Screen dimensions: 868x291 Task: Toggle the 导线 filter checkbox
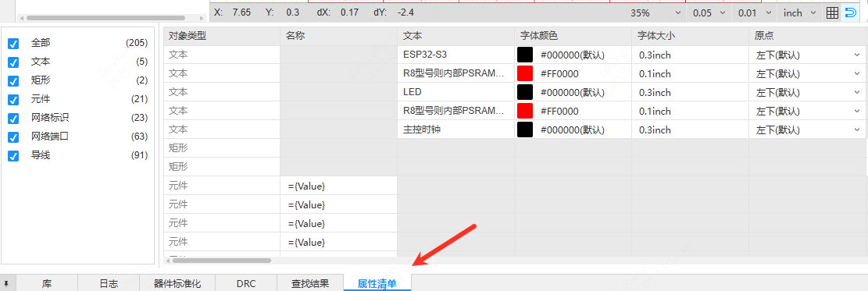point(14,156)
